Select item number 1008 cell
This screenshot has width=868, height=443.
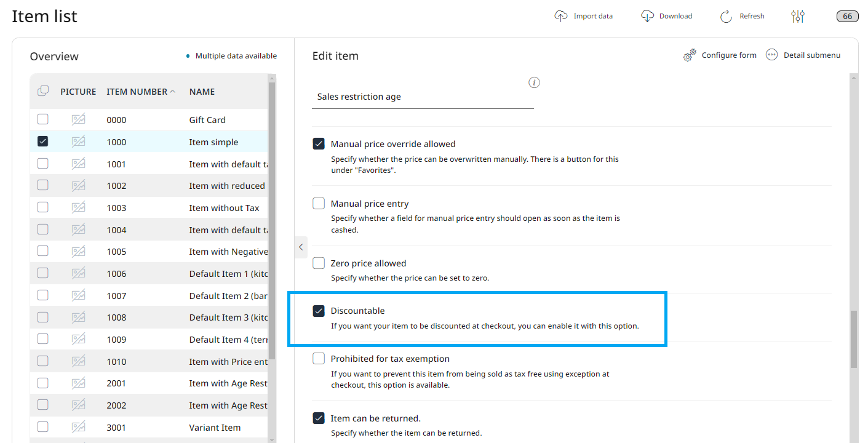click(x=116, y=317)
